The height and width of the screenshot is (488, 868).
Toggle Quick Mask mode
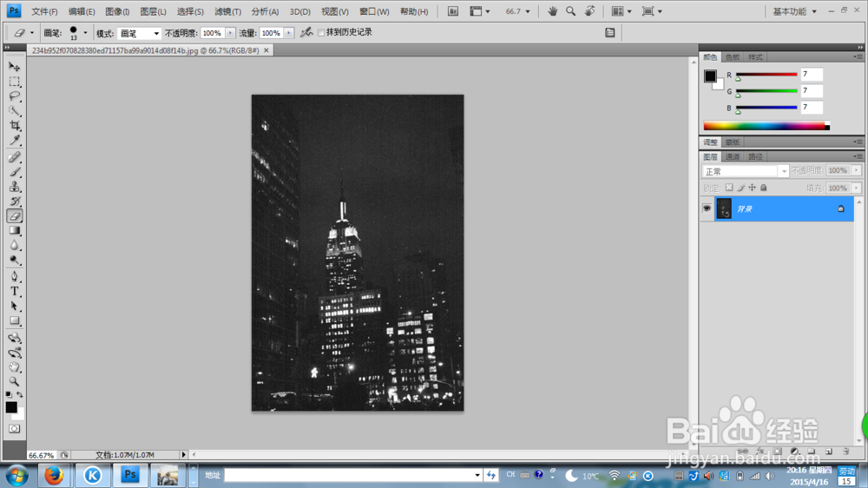click(x=15, y=429)
